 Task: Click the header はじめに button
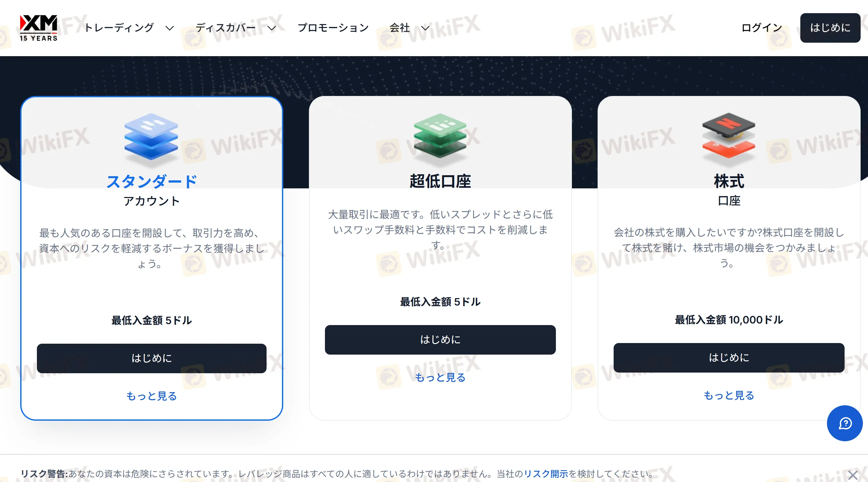[830, 28]
